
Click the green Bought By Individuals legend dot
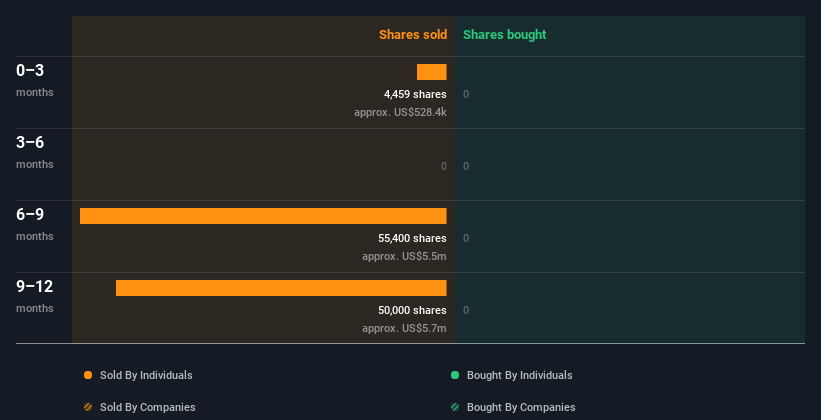tap(455, 375)
